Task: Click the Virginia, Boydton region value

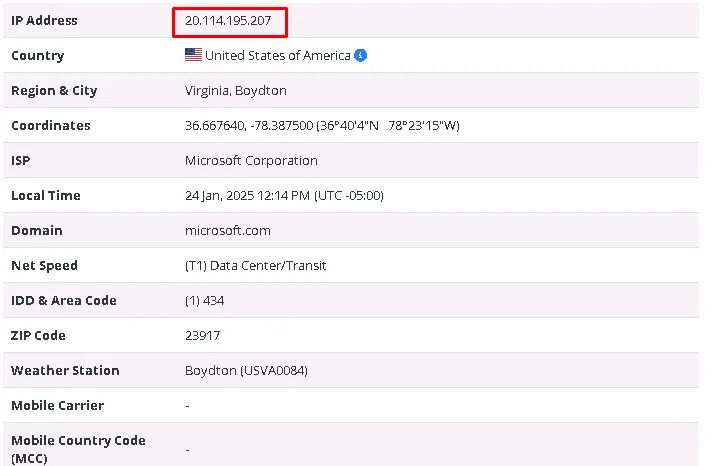Action: [235, 90]
